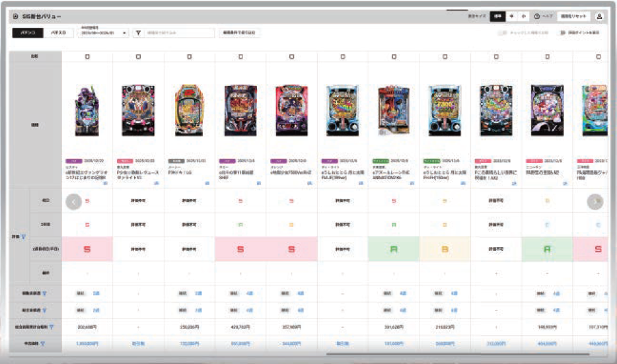This screenshot has width=617, height=364.
Task: Open the help question-mark icon
Action: tap(536, 16)
